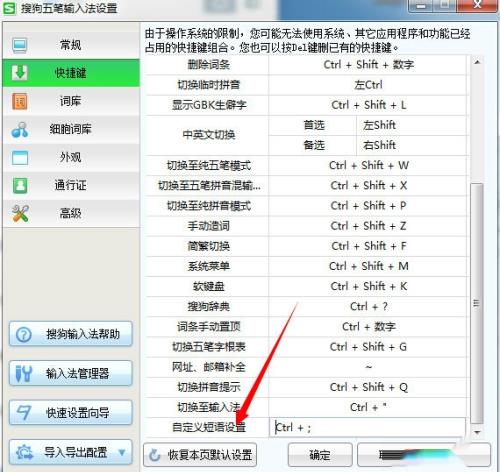Switch to the 词库 tab
500x472 pixels.
click(x=71, y=101)
